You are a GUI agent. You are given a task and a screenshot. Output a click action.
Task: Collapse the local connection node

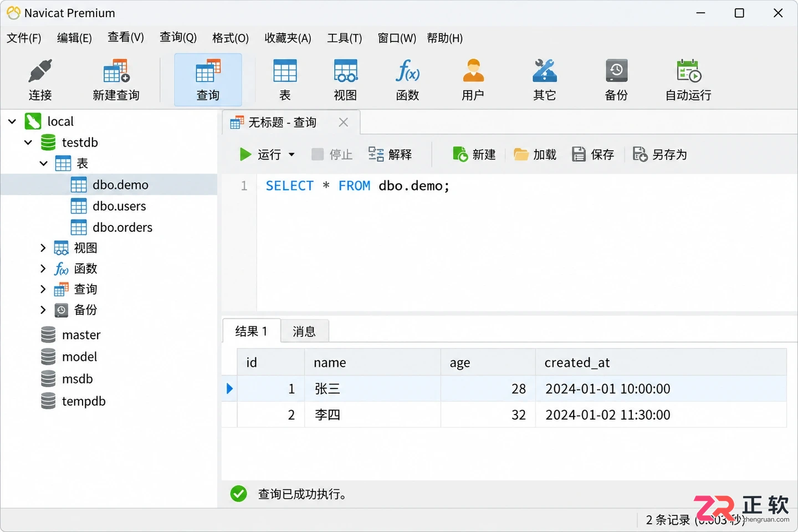[x=12, y=121]
